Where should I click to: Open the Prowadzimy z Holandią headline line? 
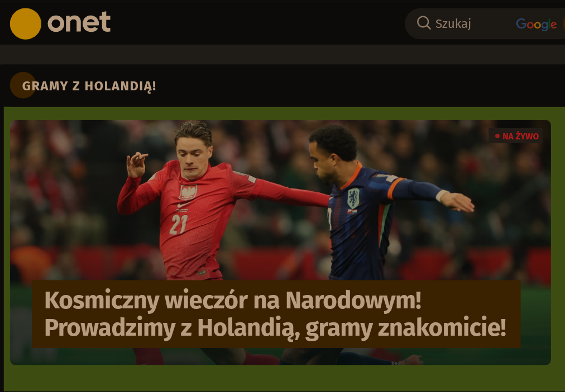pyautogui.click(x=275, y=327)
